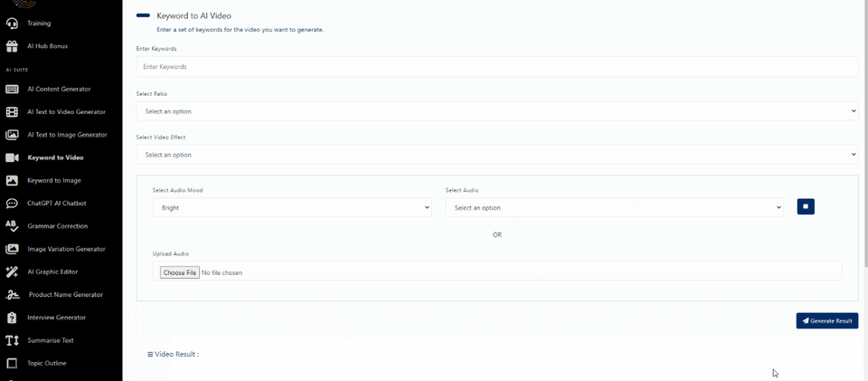The height and width of the screenshot is (381, 868).
Task: Open Keyword to Image menu item
Action: pyautogui.click(x=54, y=180)
